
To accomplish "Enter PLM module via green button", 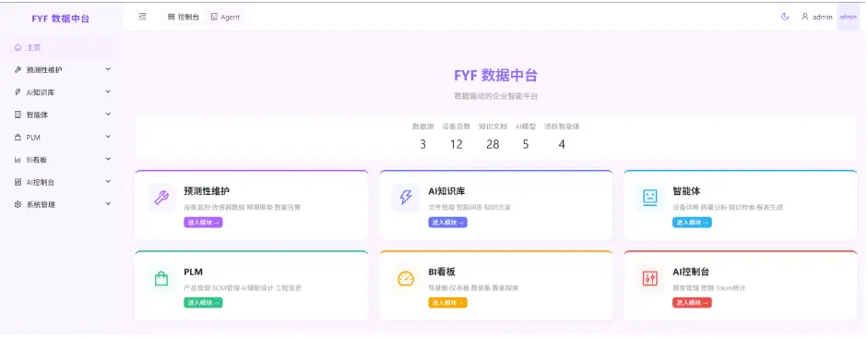I will (203, 302).
